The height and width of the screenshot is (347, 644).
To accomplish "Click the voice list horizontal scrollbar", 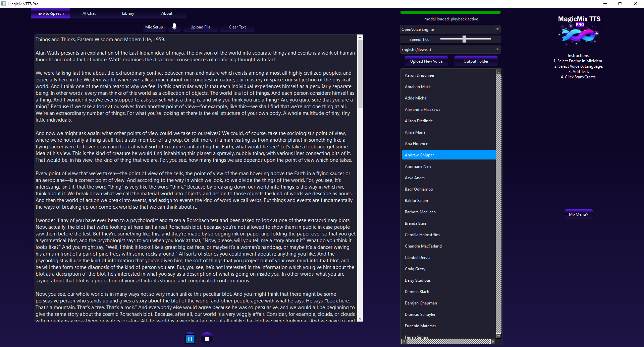I will point(448,342).
